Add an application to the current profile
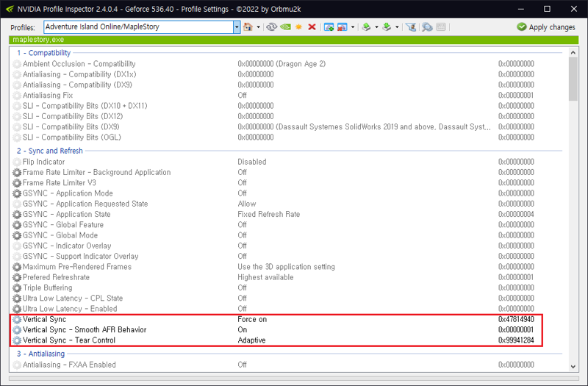Viewport: 588px width, 386px height. pos(329,27)
